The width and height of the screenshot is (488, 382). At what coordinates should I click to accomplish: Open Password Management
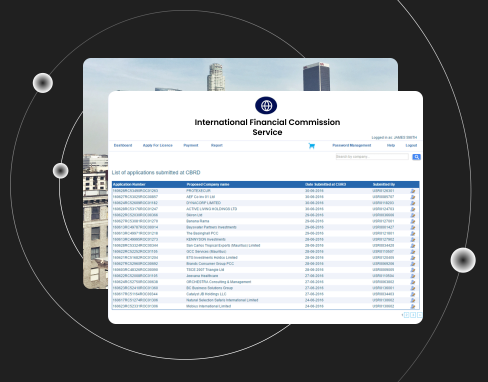pos(352,145)
